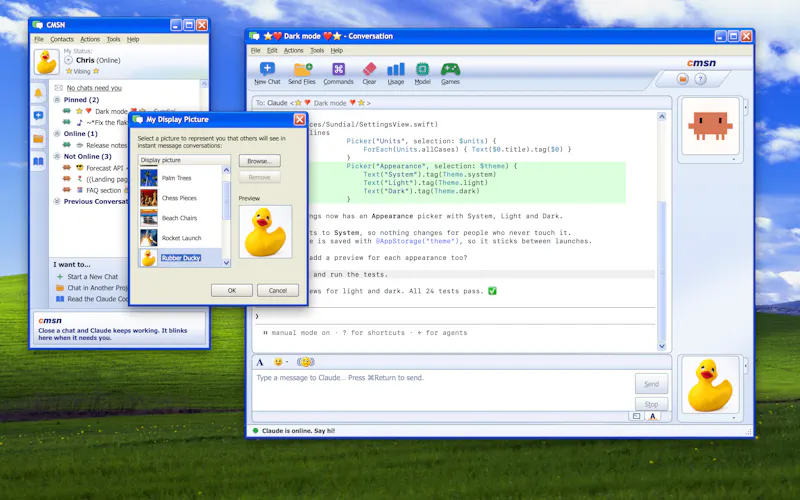Close the My Display Picture dialog
Image resolution: width=800 pixels, height=500 pixels.
point(299,119)
